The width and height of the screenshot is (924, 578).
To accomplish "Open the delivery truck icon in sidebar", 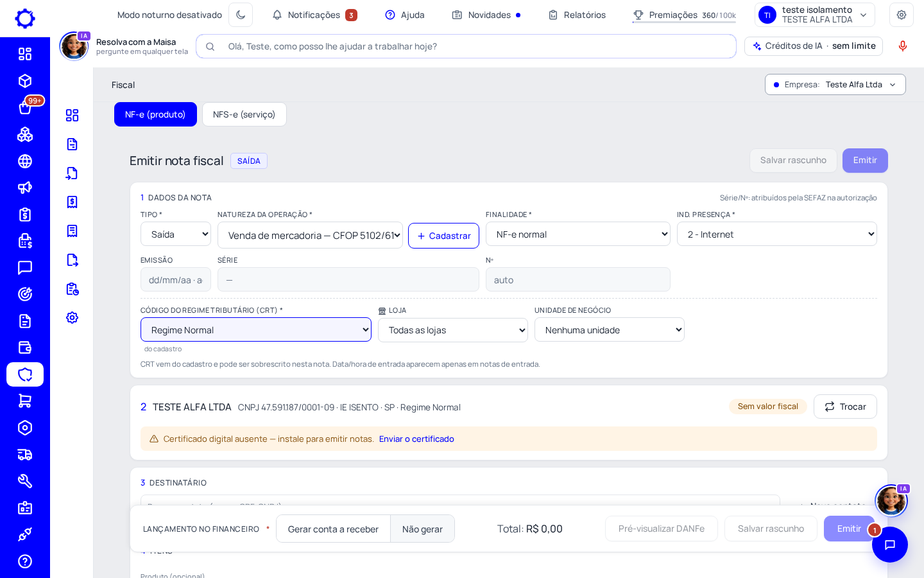I will point(25,455).
